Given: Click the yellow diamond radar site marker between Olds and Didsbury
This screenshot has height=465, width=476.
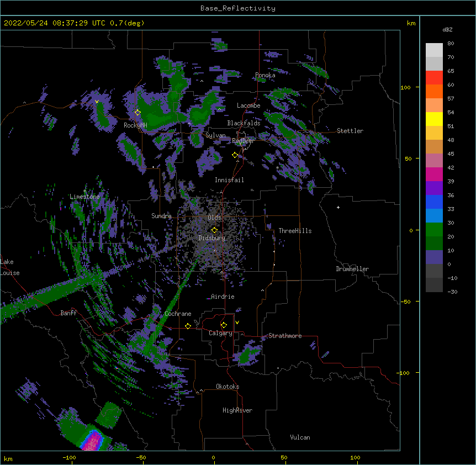Looking at the screenshot, I should coord(214,230).
